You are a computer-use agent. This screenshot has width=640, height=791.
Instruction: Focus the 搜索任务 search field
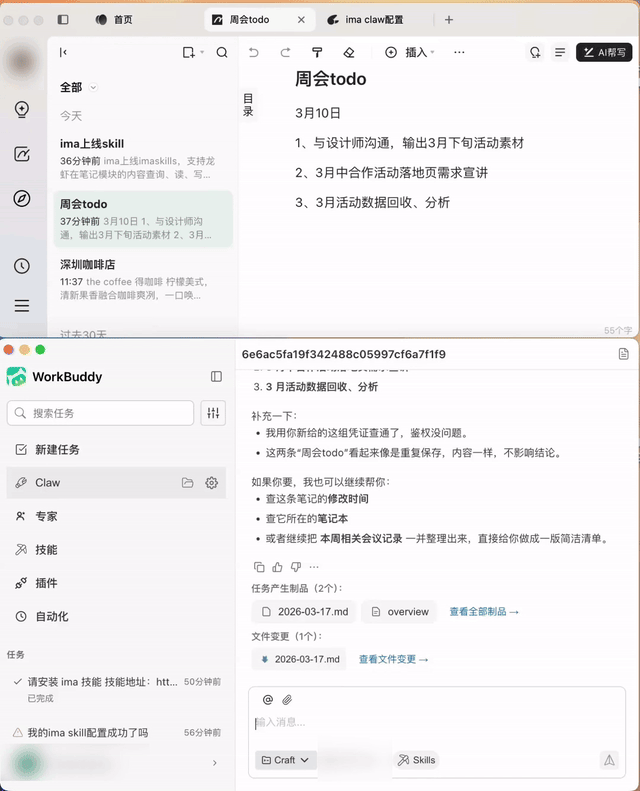tap(100, 413)
